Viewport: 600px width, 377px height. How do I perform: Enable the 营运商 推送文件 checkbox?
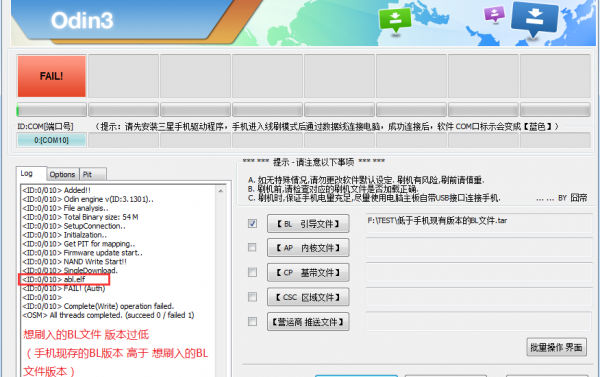(252, 322)
